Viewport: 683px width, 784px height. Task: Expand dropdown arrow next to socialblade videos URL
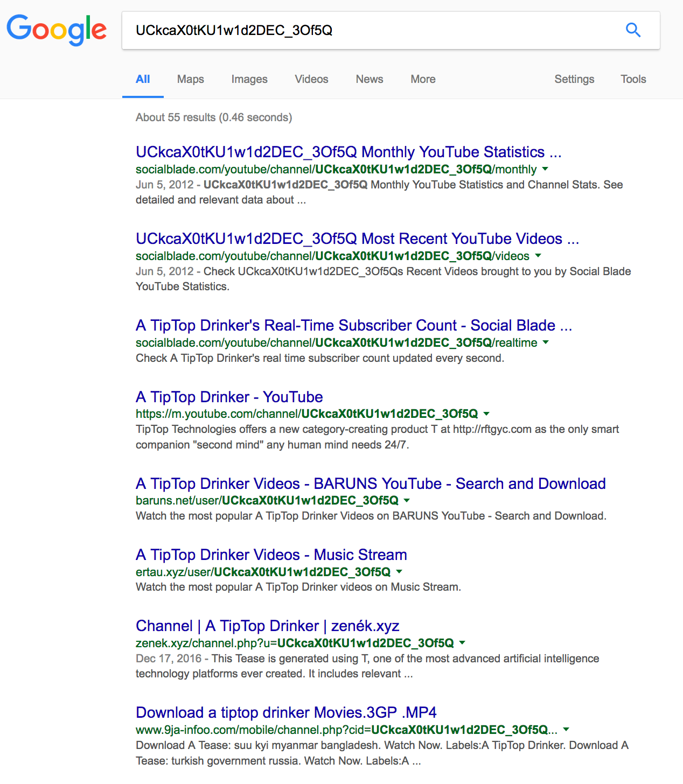tap(538, 256)
